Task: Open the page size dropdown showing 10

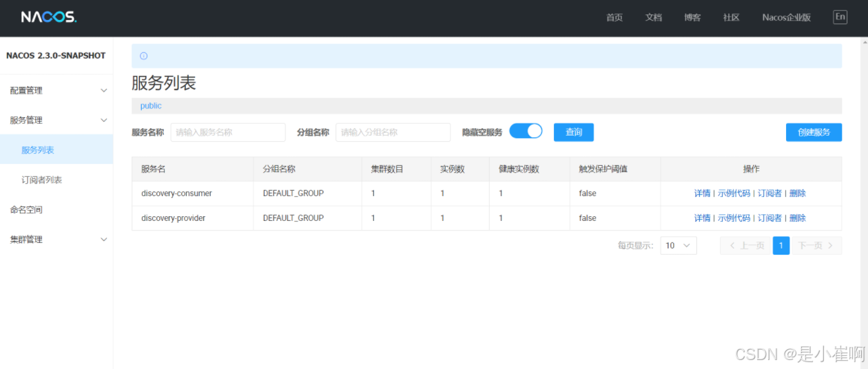Action: (x=679, y=246)
